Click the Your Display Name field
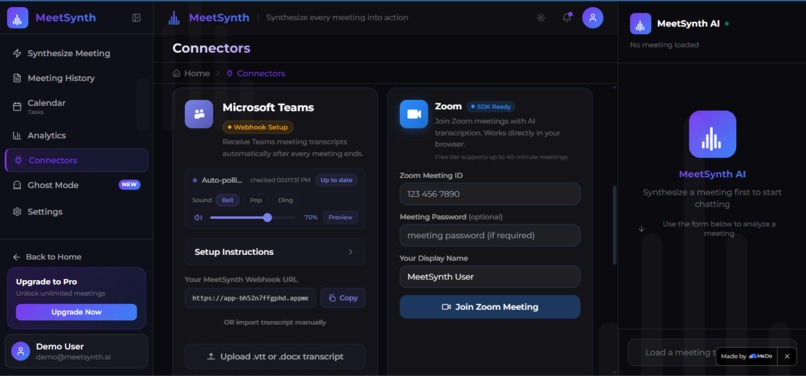Image resolution: width=806 pixels, height=376 pixels. click(490, 277)
